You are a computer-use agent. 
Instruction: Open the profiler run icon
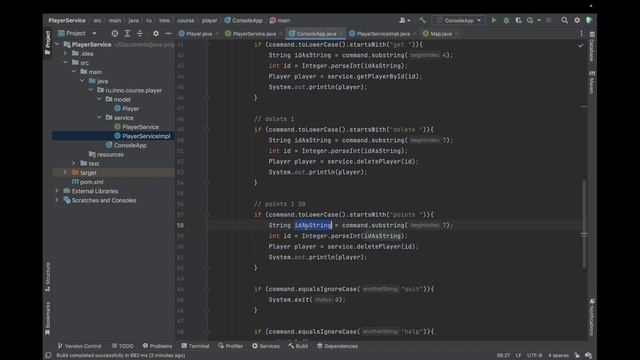[x=531, y=20]
